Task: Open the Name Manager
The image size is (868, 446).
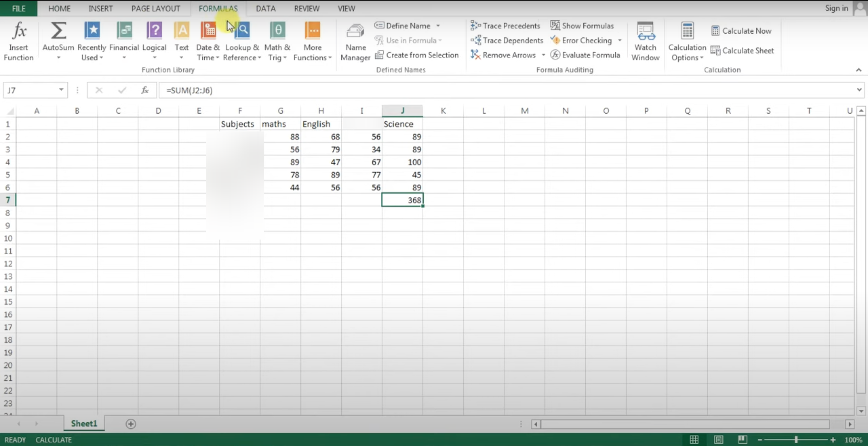Action: coord(355,41)
